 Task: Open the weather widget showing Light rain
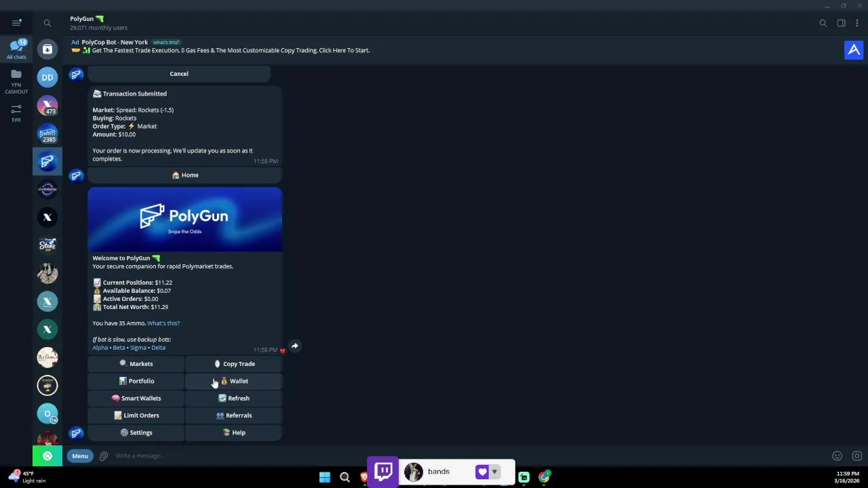tap(27, 477)
